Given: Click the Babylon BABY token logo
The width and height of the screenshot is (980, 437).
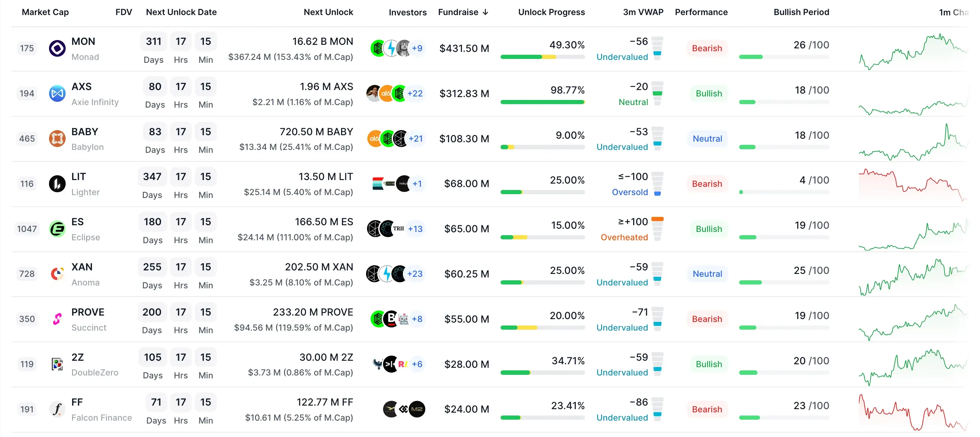Looking at the screenshot, I should tap(57, 138).
